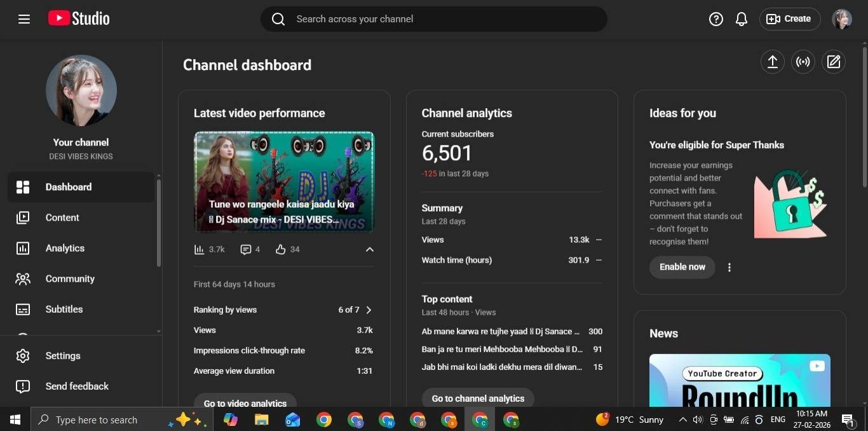
Task: Open the notifications bell
Action: click(x=741, y=19)
